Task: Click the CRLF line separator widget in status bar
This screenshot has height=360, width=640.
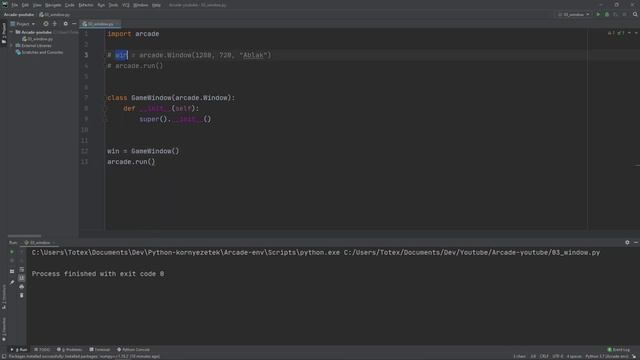Action: [x=544, y=356]
